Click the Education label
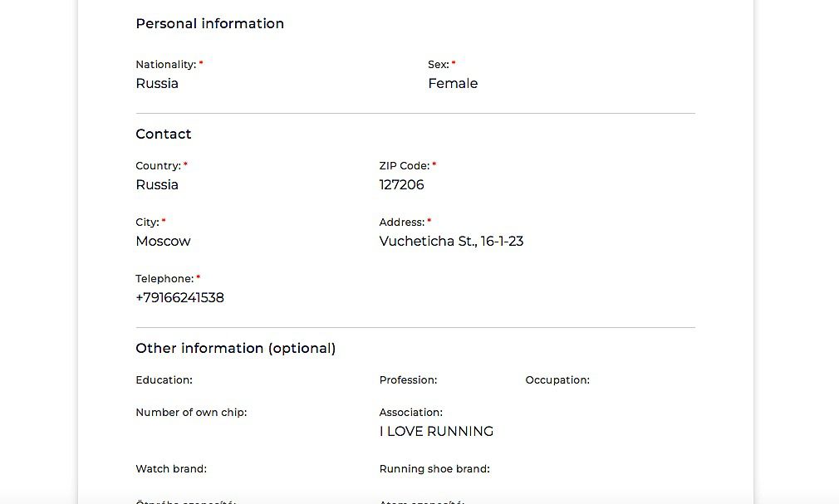The image size is (839, 504). coord(164,380)
